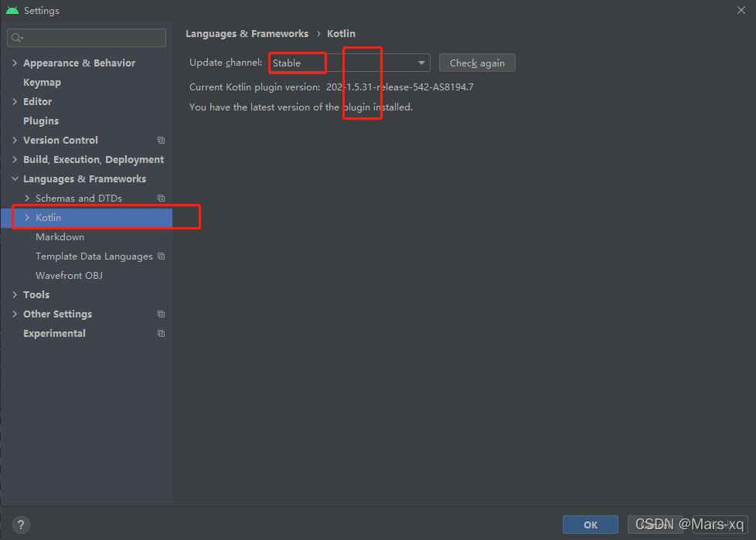This screenshot has width=756, height=540.
Task: Open the Stable update channel dropdown
Action: (x=422, y=63)
